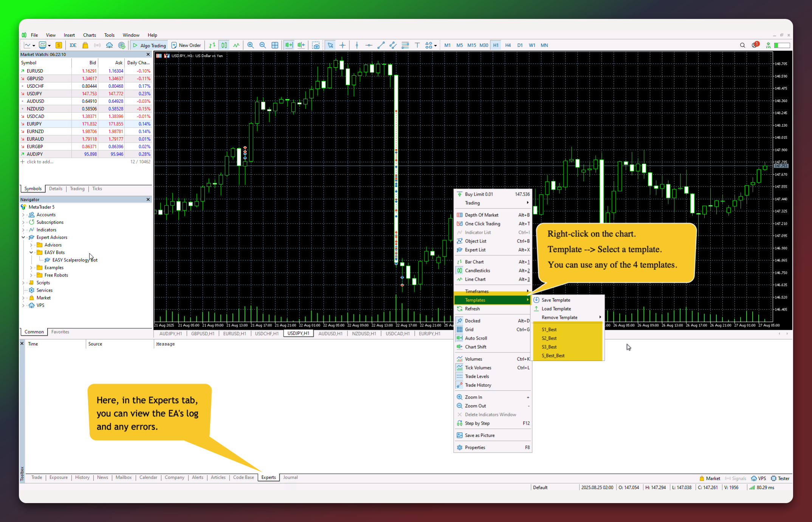Switch to the Journal tab
This screenshot has width=812, height=522.
[x=290, y=477]
